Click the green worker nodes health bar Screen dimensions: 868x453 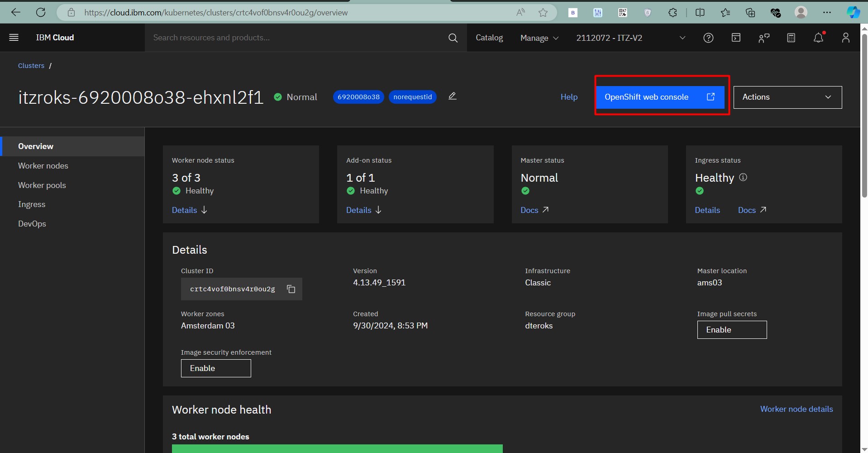click(337, 448)
